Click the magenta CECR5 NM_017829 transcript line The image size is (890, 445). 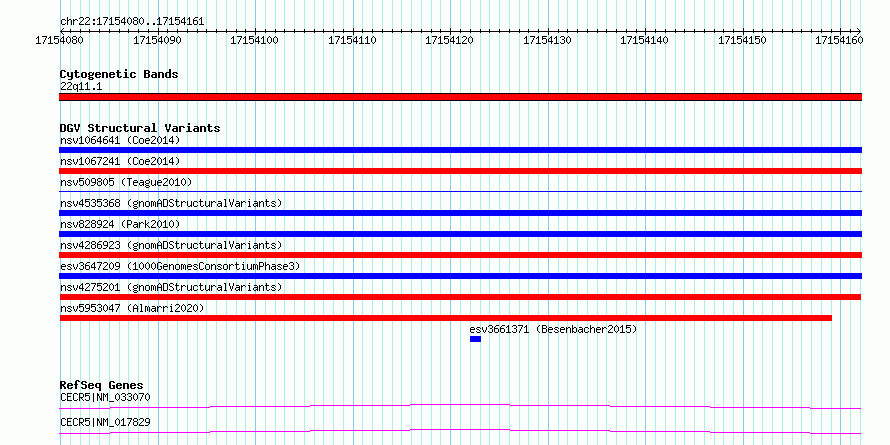click(x=460, y=431)
